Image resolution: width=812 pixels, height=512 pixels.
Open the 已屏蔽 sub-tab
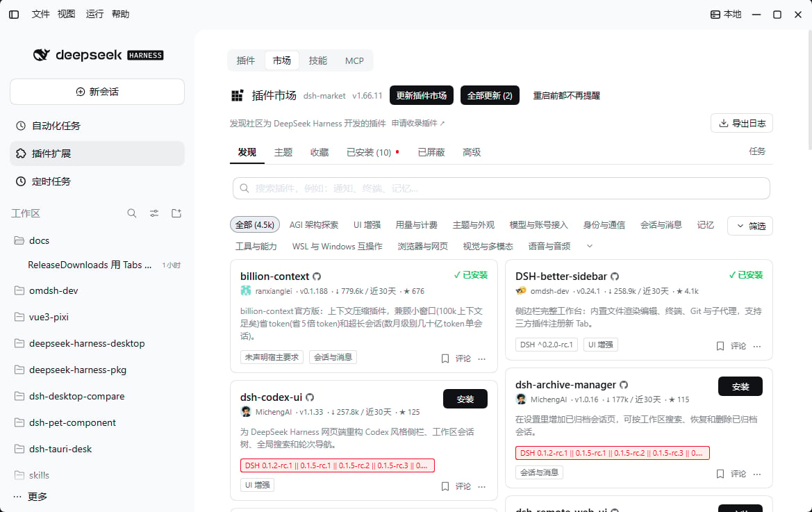point(431,152)
